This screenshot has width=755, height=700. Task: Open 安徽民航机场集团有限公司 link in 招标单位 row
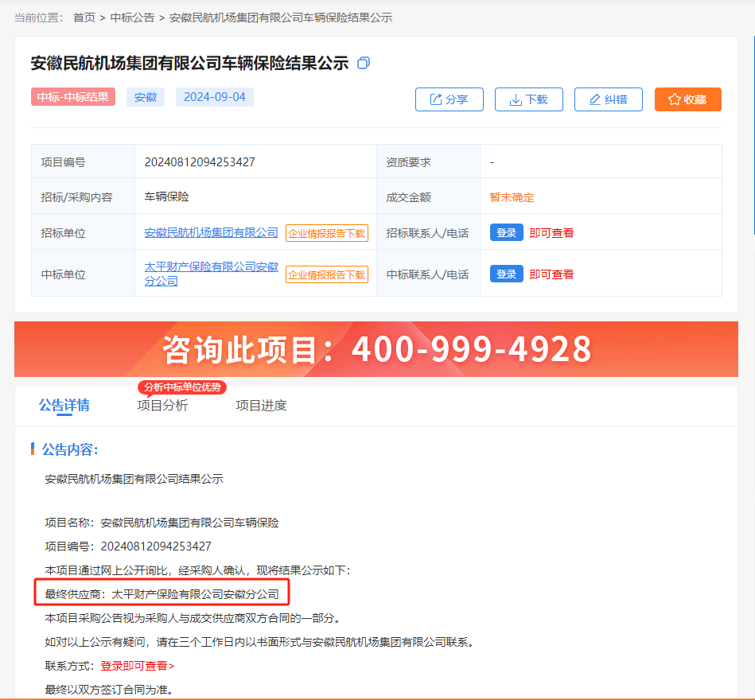pyautogui.click(x=212, y=232)
